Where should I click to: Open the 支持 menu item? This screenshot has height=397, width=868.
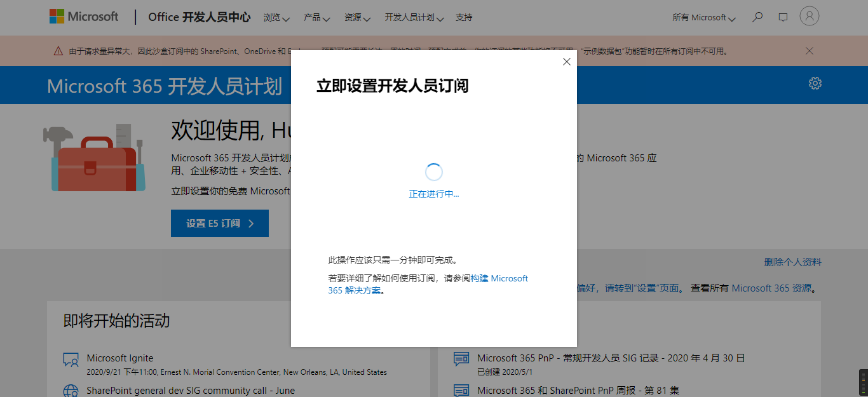tap(464, 18)
